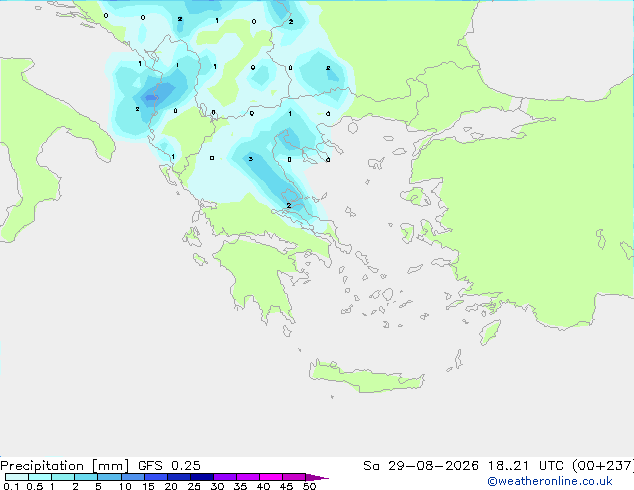The image size is (634, 490).
Task: Click the island of Crete on the map
Action: [x=366, y=376]
